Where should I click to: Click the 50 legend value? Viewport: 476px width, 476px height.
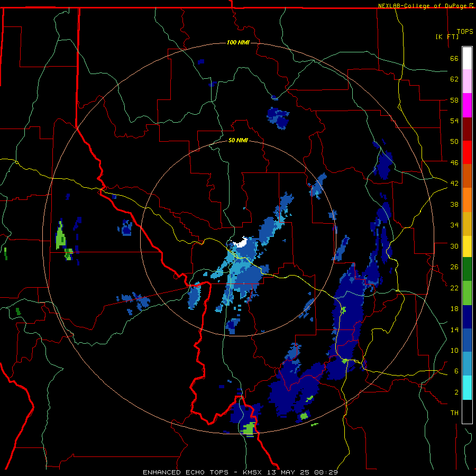tap(454, 142)
